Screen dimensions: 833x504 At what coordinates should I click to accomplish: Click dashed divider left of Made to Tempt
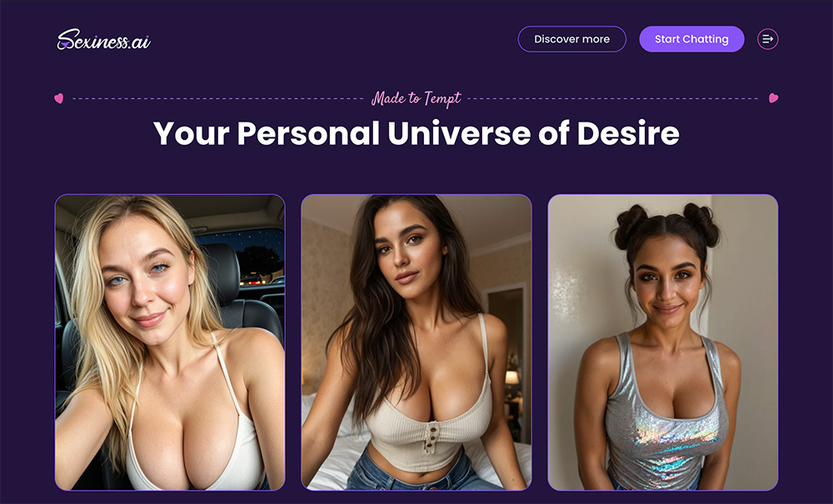click(217, 98)
